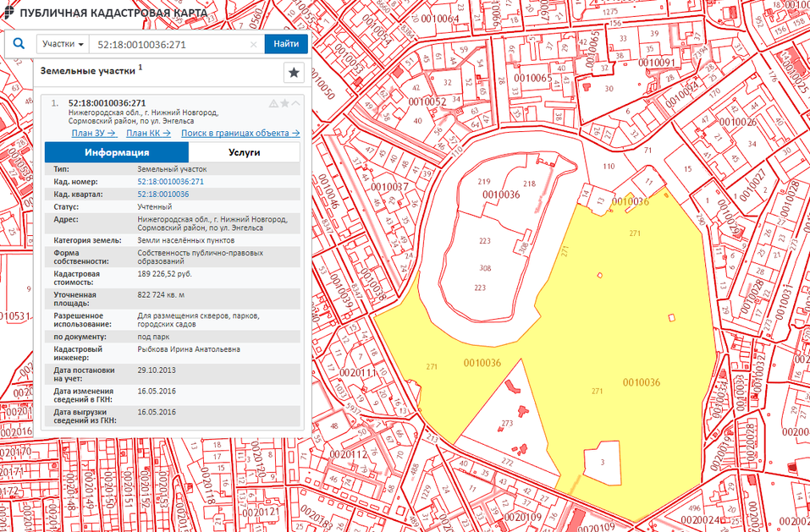
Task: Open the План КК link
Action: click(x=148, y=133)
